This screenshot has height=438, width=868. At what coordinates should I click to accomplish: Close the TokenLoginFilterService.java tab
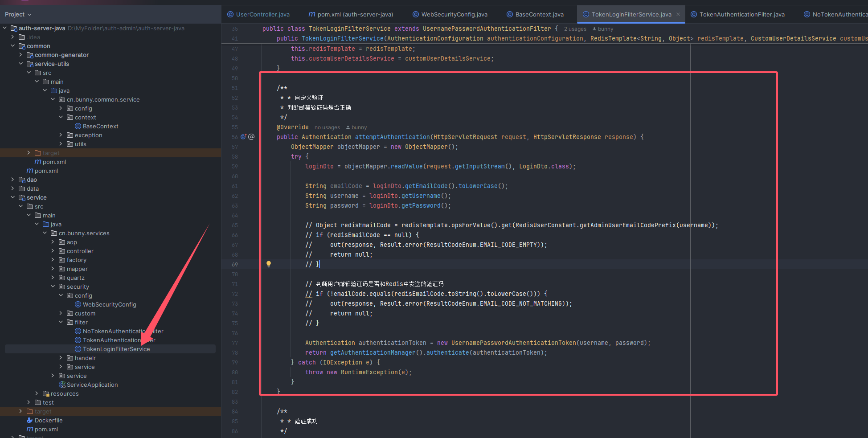click(678, 14)
